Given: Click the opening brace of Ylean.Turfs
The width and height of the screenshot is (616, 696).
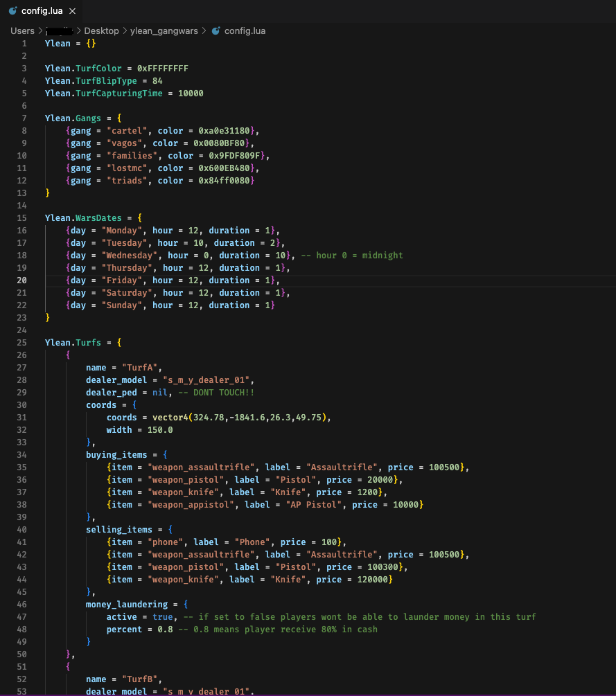Looking at the screenshot, I should pos(119,343).
